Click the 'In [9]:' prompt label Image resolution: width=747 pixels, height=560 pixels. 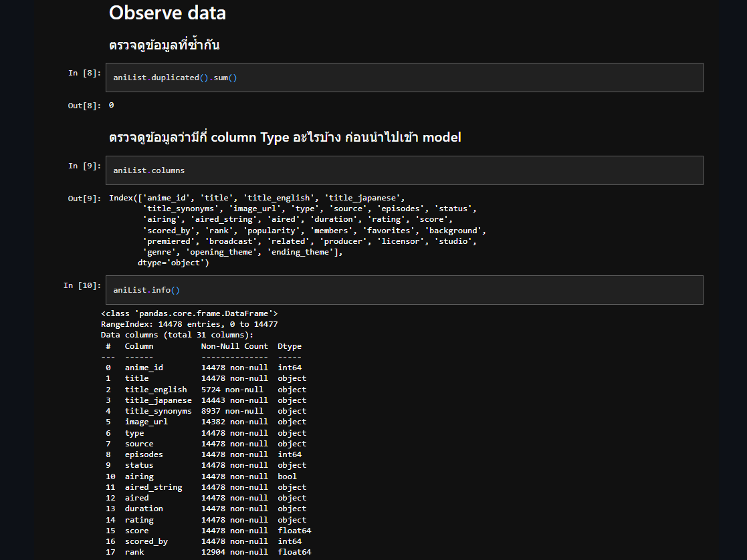(84, 166)
